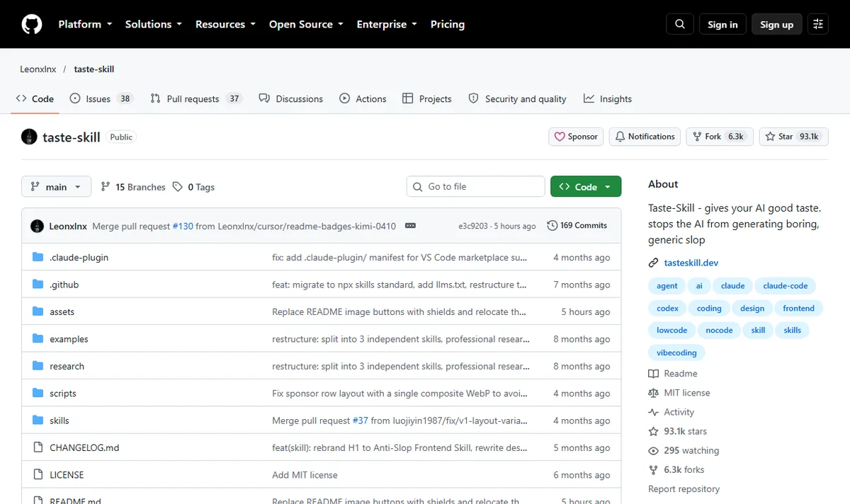Click the LICENSE file icon
This screenshot has height=504, width=850.
point(38,474)
